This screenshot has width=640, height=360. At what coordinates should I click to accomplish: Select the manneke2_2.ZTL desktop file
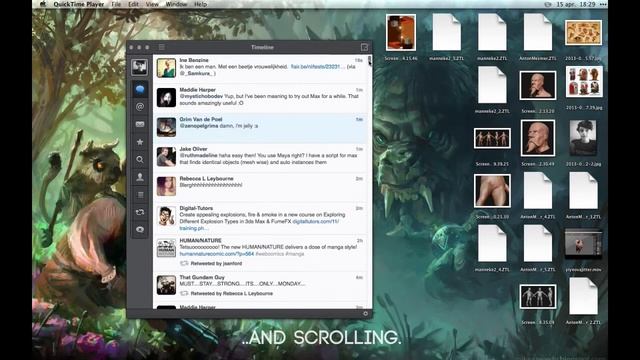[x=492, y=85]
